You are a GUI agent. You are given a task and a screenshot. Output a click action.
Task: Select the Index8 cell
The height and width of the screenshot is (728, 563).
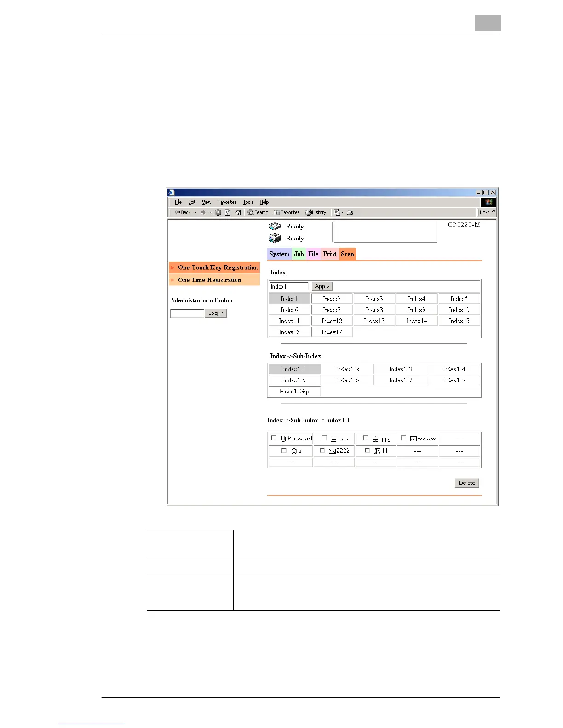pyautogui.click(x=374, y=310)
